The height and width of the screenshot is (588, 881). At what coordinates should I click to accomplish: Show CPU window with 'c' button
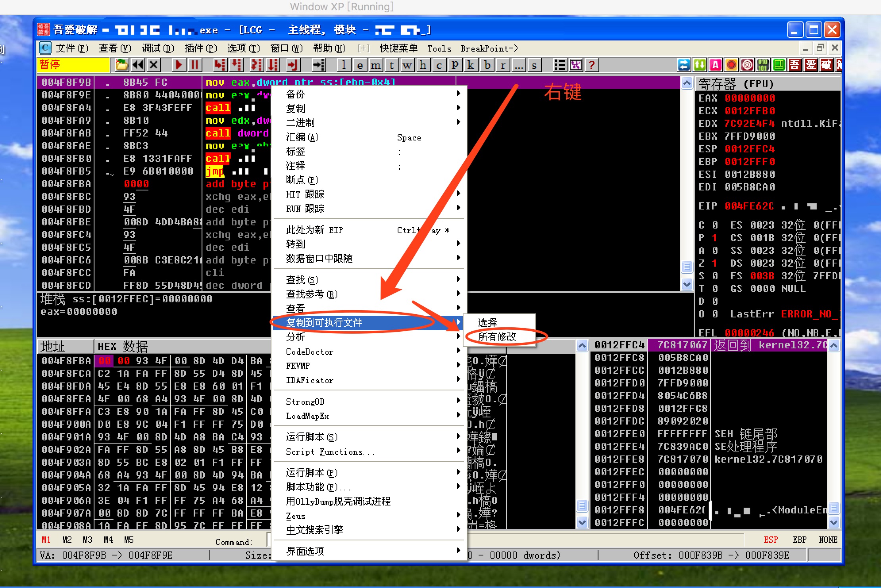[439, 65]
